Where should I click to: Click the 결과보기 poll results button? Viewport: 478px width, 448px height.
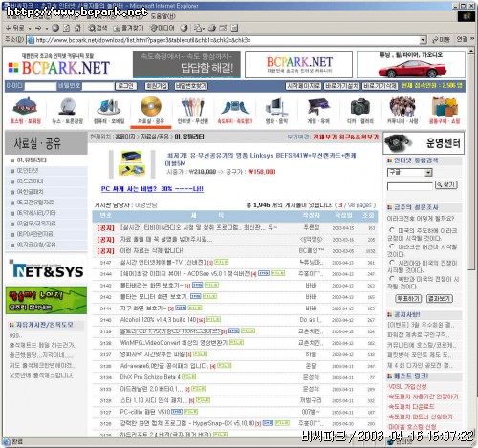point(440,299)
